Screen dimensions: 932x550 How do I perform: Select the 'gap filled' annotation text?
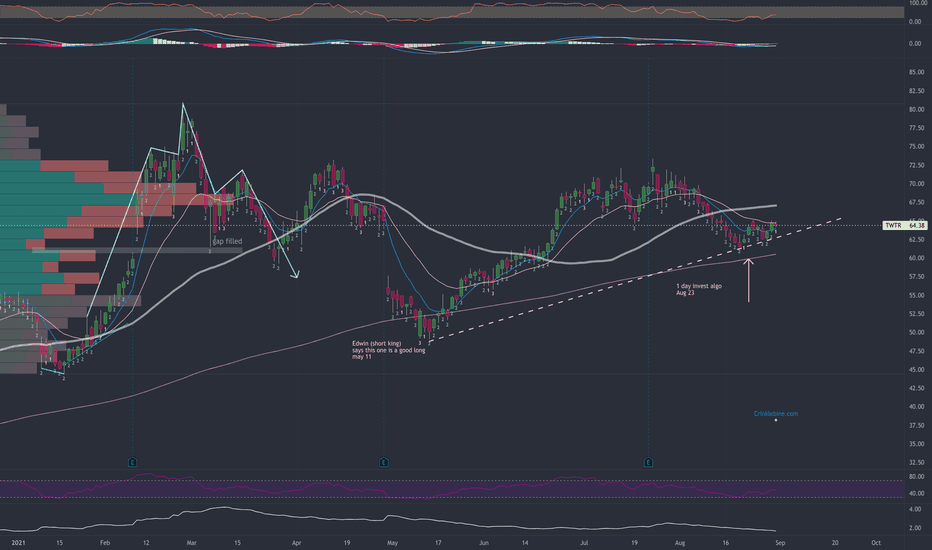[227, 241]
